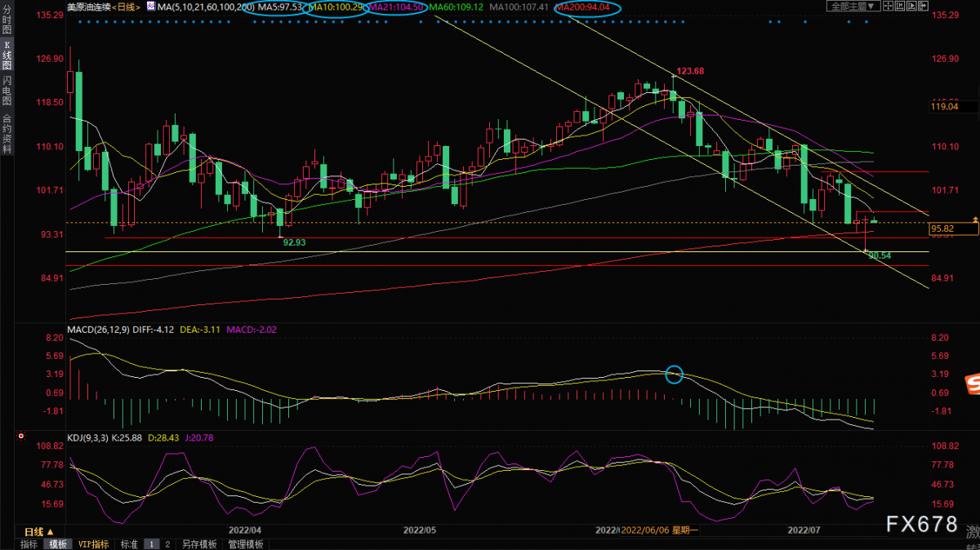The image size is (980, 550).
Task: Click the 123.68 high price label
Action: tap(690, 72)
